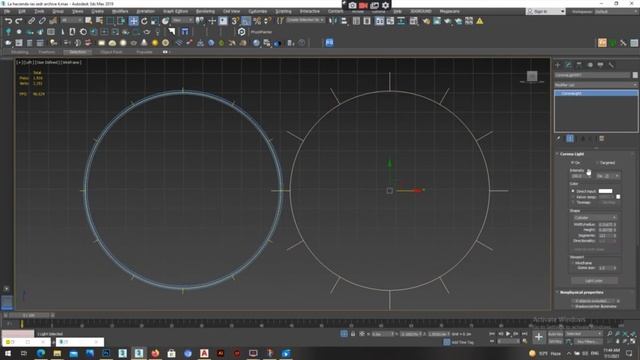Click the Redo arrow in main toolbar
Screen dimensions: 640x360
19,21
